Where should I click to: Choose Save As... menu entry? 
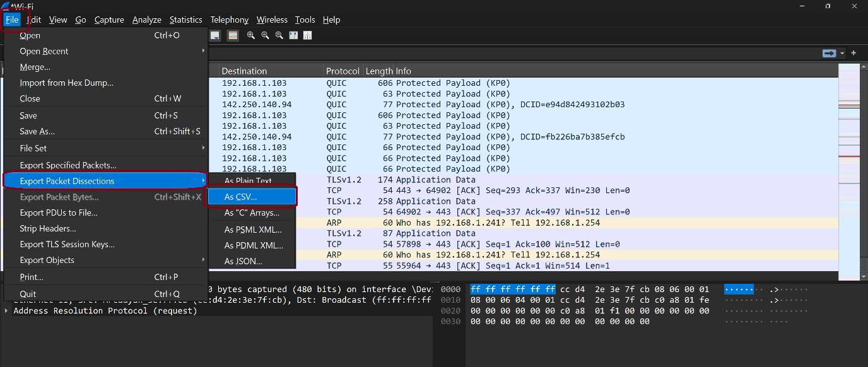(x=106, y=131)
